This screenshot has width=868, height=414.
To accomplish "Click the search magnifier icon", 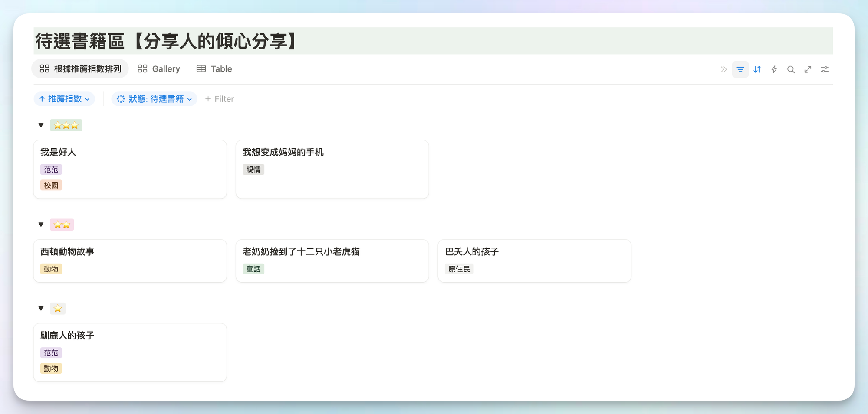I will pyautogui.click(x=791, y=69).
